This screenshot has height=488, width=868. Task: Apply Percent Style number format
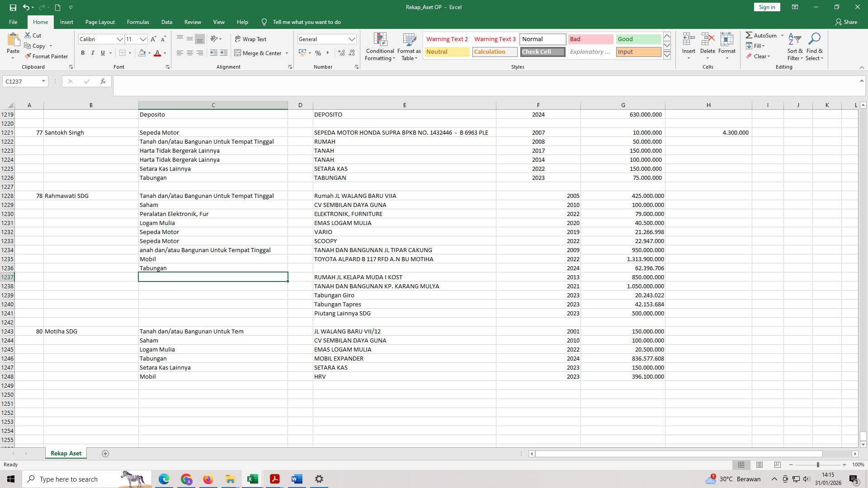(x=318, y=53)
